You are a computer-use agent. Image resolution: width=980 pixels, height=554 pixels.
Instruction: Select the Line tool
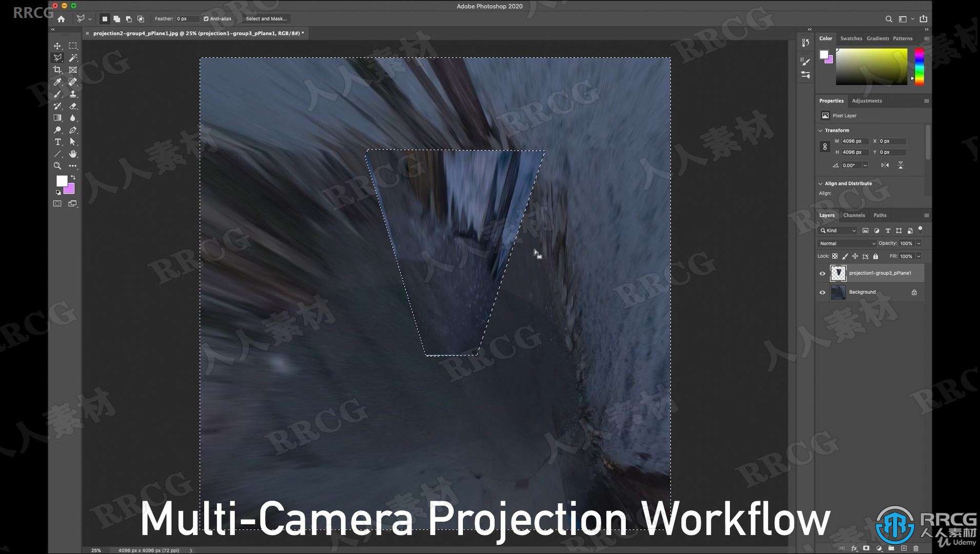(57, 154)
